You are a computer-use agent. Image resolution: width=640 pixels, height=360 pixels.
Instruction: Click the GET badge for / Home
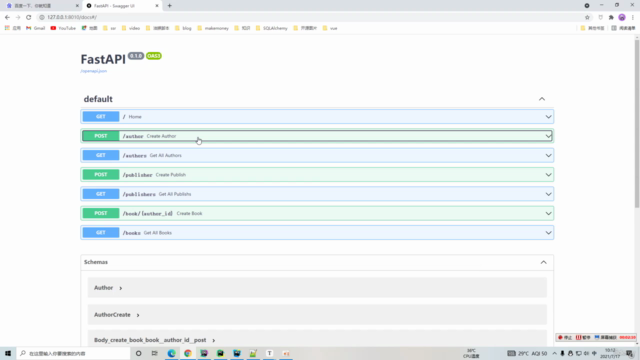101,117
